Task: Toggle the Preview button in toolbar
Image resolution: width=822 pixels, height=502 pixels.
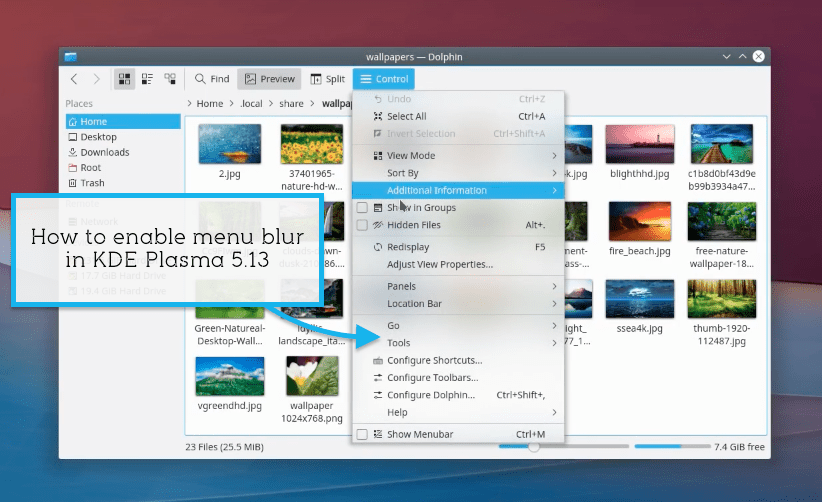Action: pos(269,79)
